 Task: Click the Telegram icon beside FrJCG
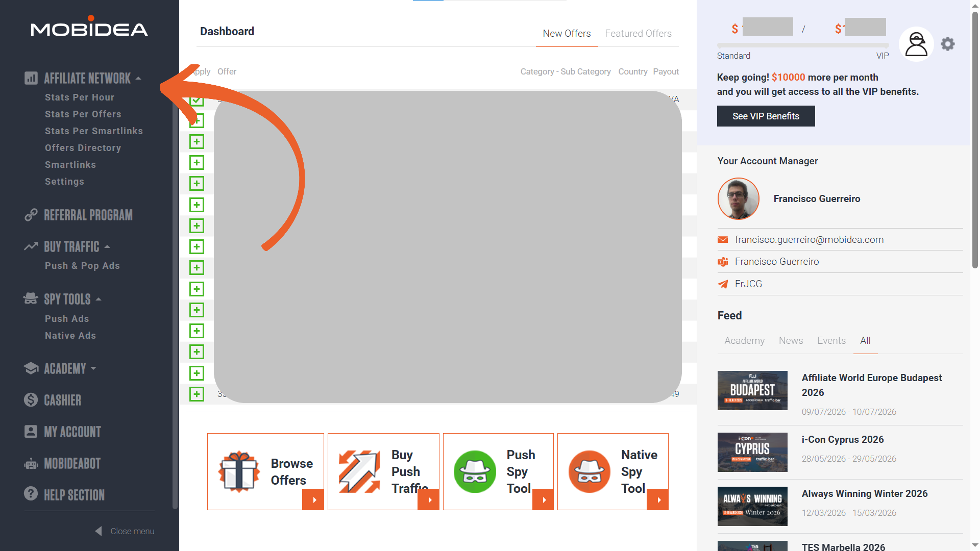coord(723,284)
